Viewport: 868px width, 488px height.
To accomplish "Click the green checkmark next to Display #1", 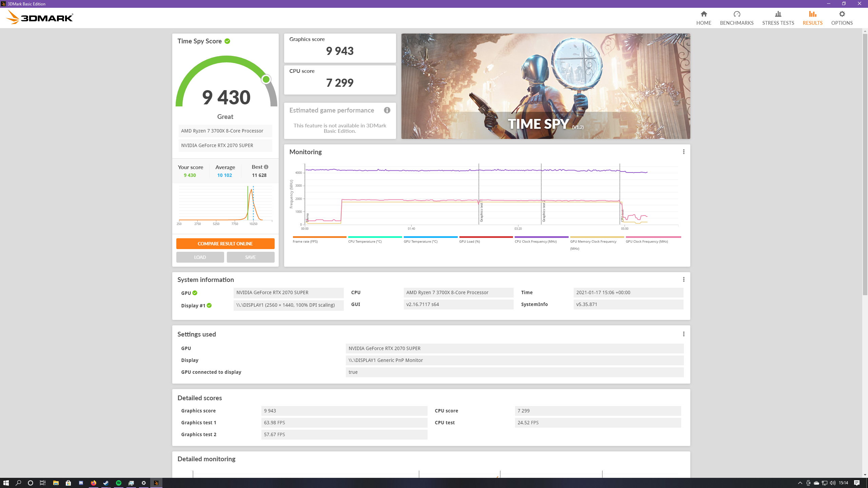I will [209, 305].
